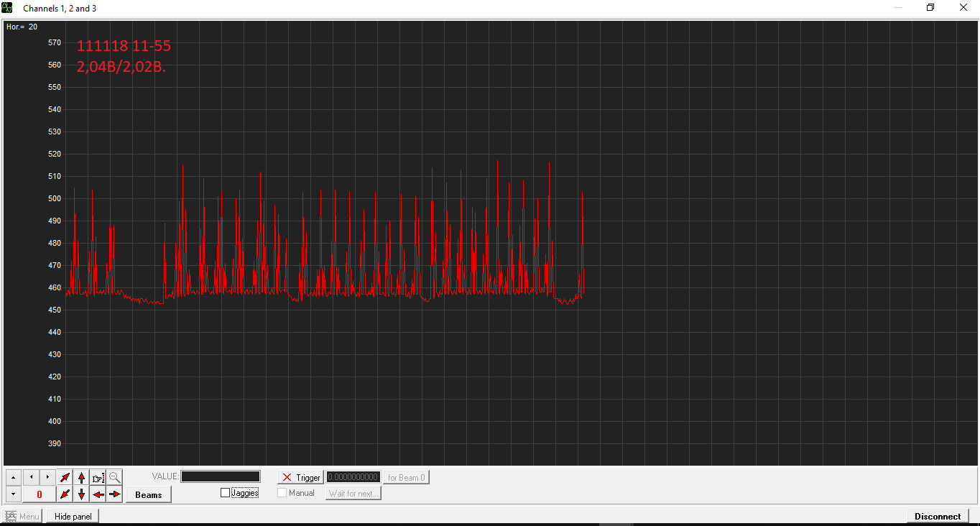Click the Trigger button with red X
The height and width of the screenshot is (526, 980).
(301, 478)
